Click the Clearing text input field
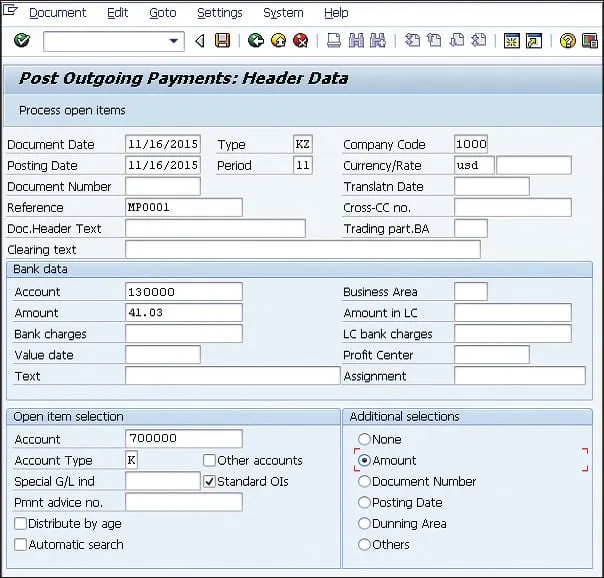604x578 pixels. point(302,250)
